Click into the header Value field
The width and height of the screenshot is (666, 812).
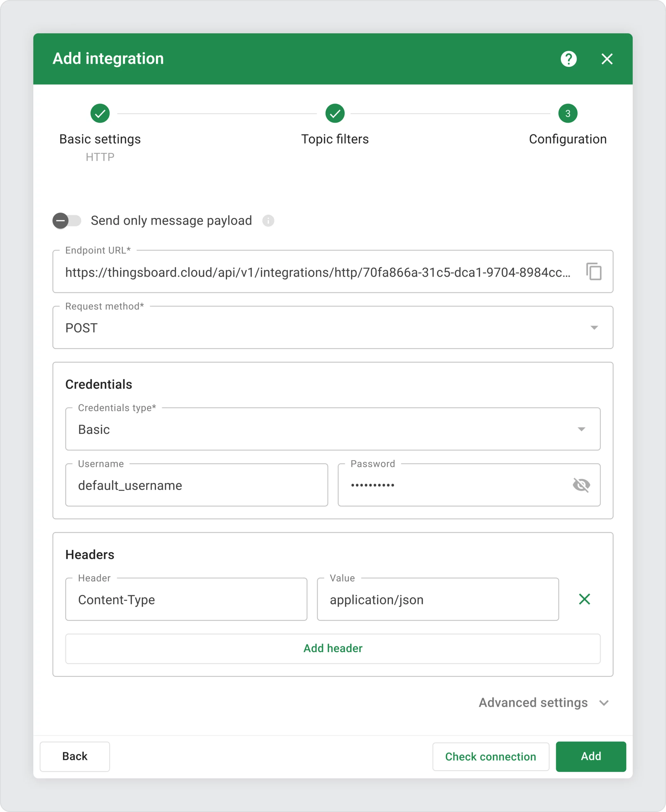click(437, 599)
